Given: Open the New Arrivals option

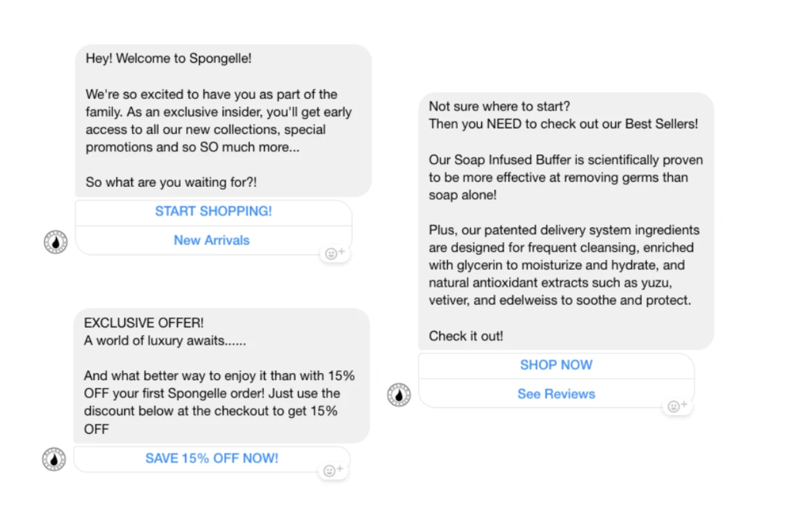Looking at the screenshot, I should pyautogui.click(x=212, y=240).
